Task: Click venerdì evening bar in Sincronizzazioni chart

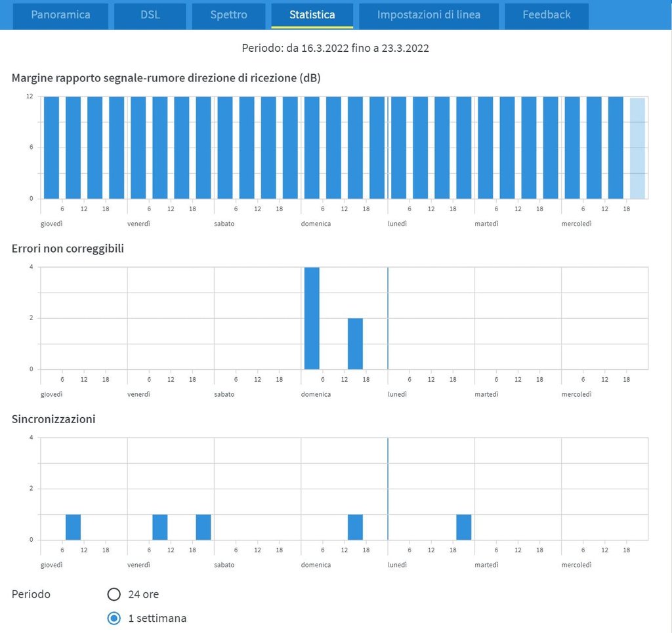Action: click(203, 527)
